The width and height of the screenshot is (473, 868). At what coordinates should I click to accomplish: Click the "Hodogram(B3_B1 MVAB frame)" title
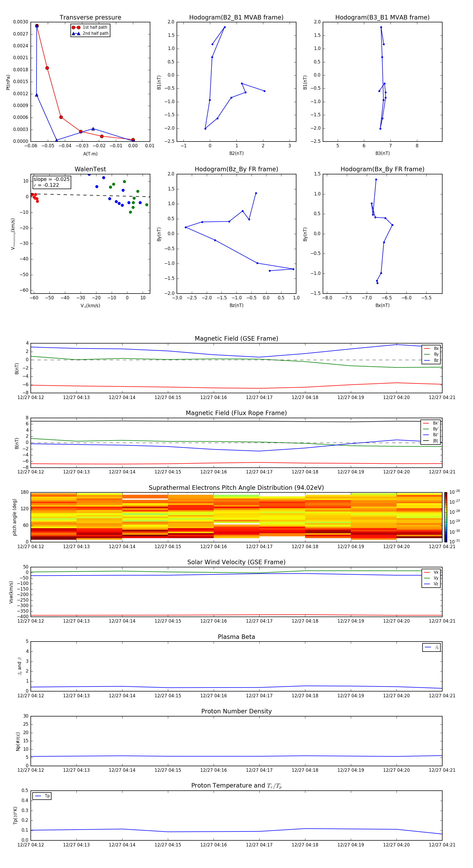point(382,18)
